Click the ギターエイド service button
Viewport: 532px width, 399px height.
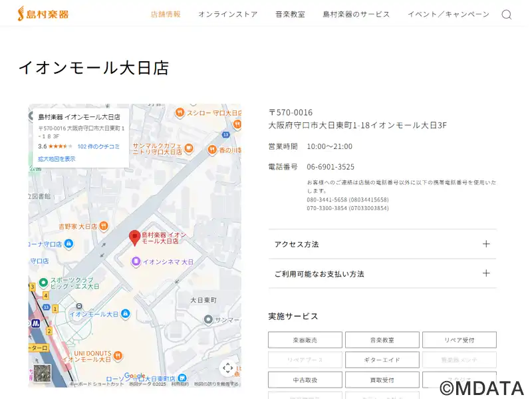click(x=382, y=360)
